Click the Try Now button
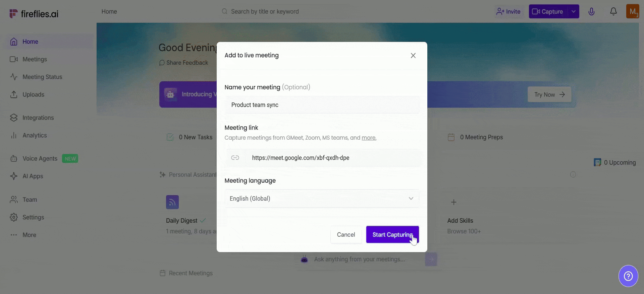 [549, 95]
